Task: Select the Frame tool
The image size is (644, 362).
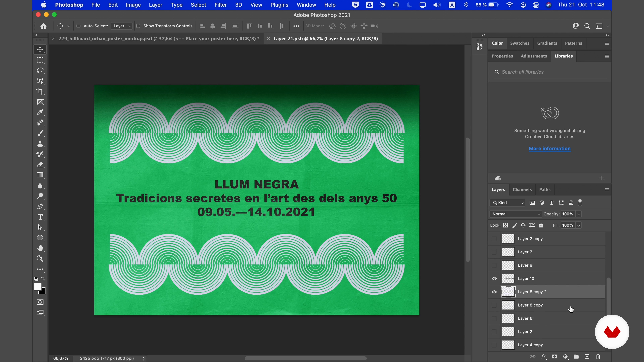Action: (x=40, y=102)
